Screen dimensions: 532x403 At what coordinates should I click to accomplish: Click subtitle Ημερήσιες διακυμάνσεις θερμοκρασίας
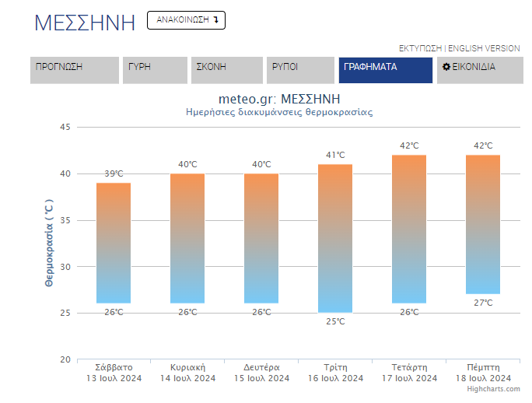(x=279, y=112)
